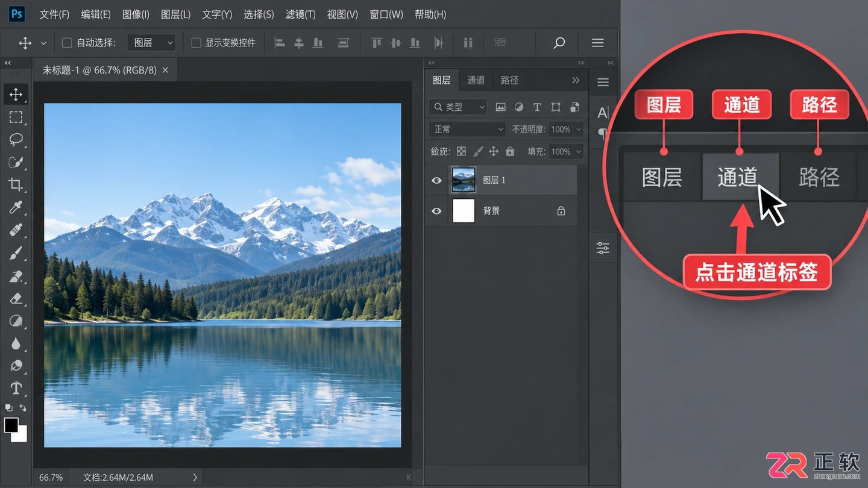Open the workspace menu button in options bar

pos(597,43)
